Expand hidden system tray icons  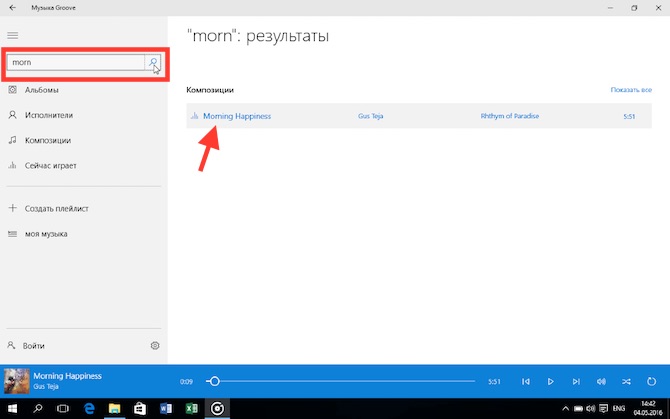[x=565, y=409]
